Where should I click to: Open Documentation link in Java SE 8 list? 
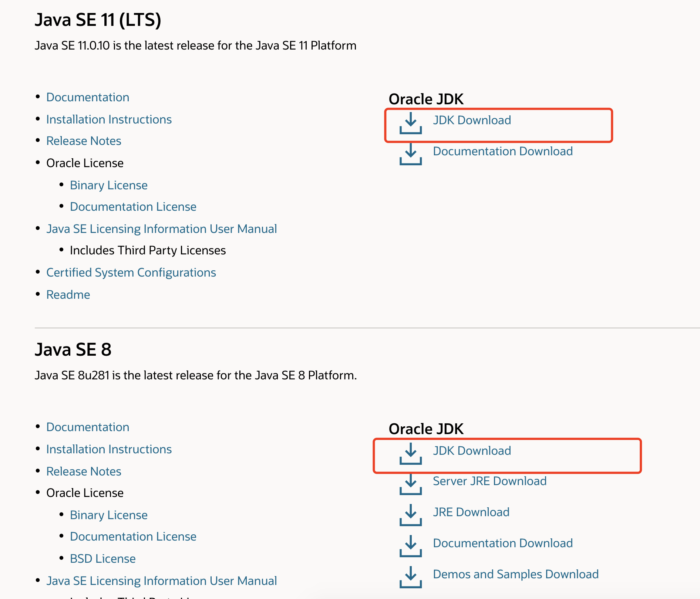(88, 427)
